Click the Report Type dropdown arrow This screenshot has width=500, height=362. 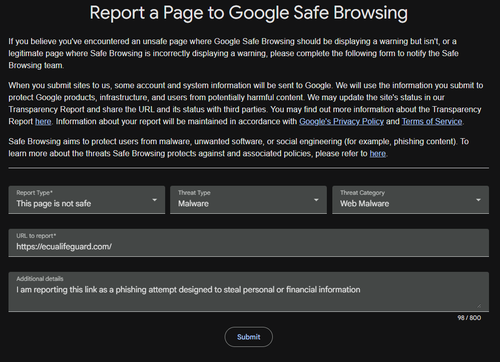pyautogui.click(x=154, y=200)
